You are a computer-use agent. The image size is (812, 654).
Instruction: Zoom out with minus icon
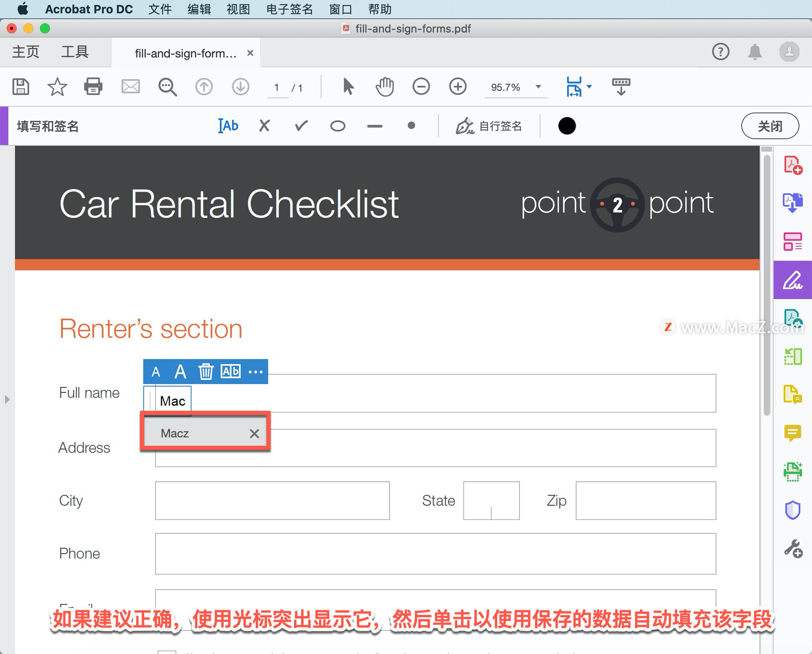(421, 87)
